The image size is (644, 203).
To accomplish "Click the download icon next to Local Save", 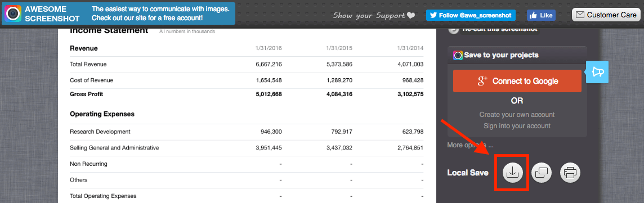I will tap(512, 173).
